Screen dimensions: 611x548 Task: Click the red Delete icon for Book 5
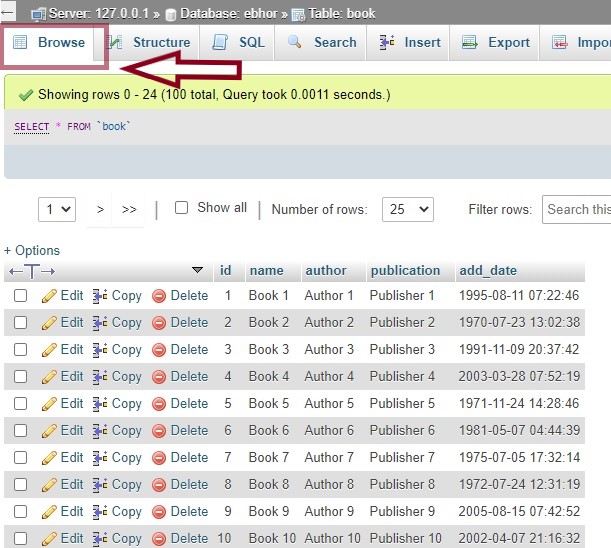(x=159, y=404)
